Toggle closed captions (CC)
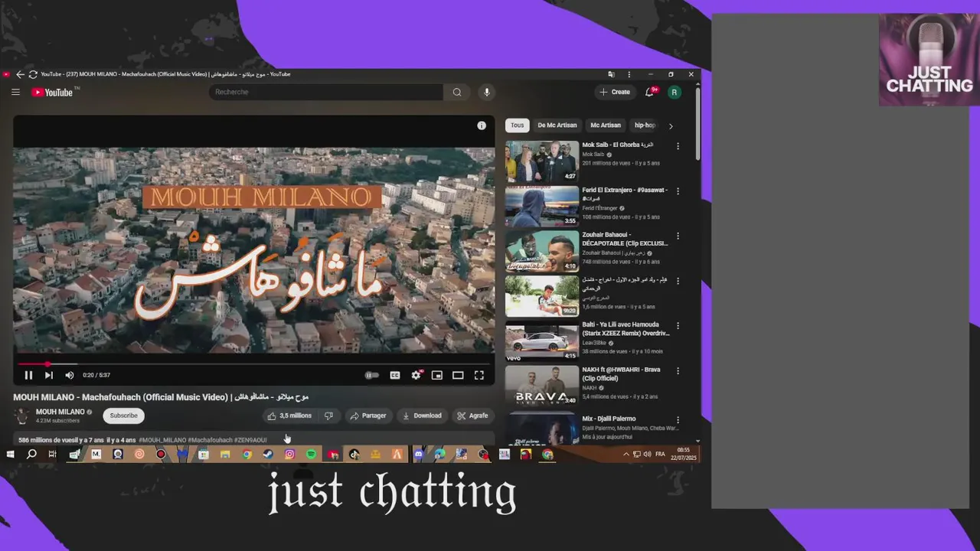This screenshot has height=551, width=980. tap(395, 375)
